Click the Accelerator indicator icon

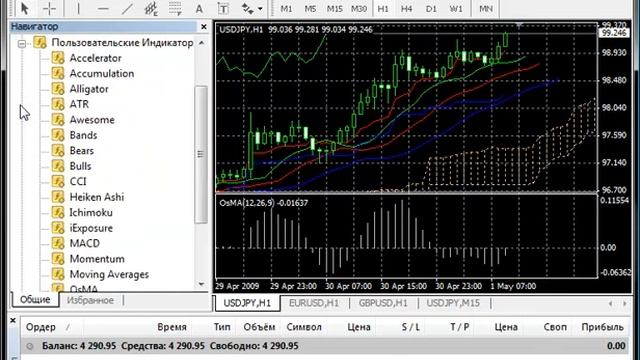(x=58, y=58)
